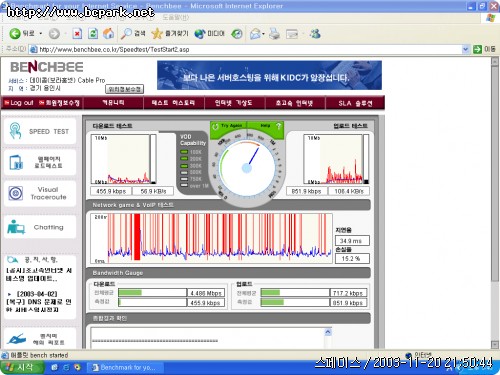The image size is (500, 375).
Task: Open Visual Traceroute sidebar item
Action: (40, 193)
